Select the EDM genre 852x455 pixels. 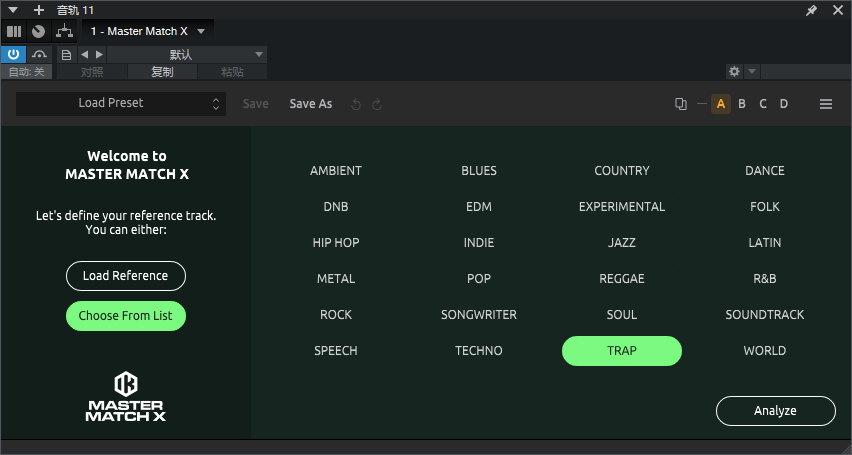(479, 207)
